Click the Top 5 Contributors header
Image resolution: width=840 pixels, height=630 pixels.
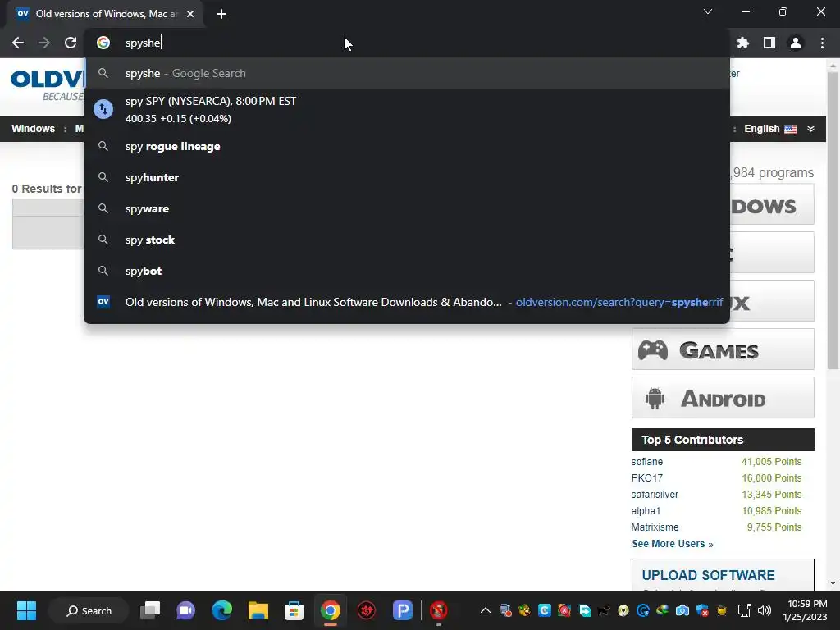click(723, 440)
